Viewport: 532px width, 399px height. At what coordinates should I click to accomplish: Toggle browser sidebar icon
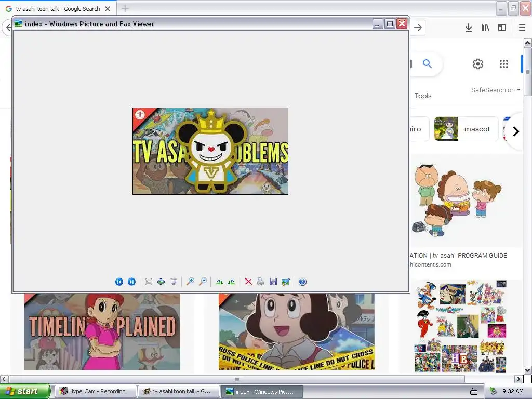click(x=502, y=28)
